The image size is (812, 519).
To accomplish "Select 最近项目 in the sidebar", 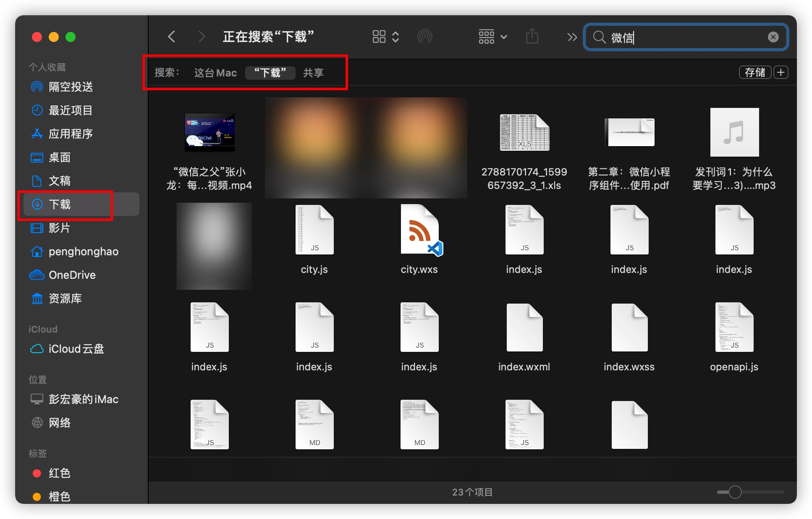I will [x=71, y=110].
